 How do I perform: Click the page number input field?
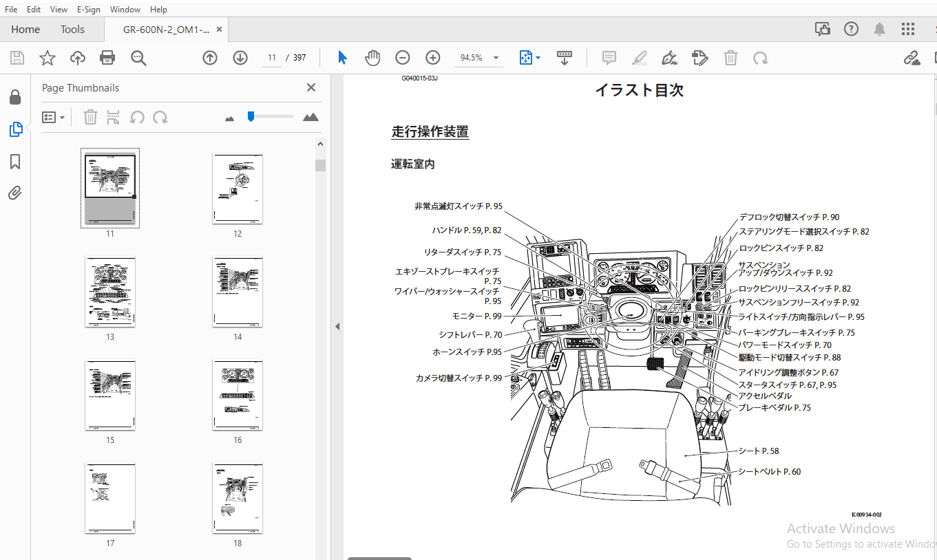(272, 58)
